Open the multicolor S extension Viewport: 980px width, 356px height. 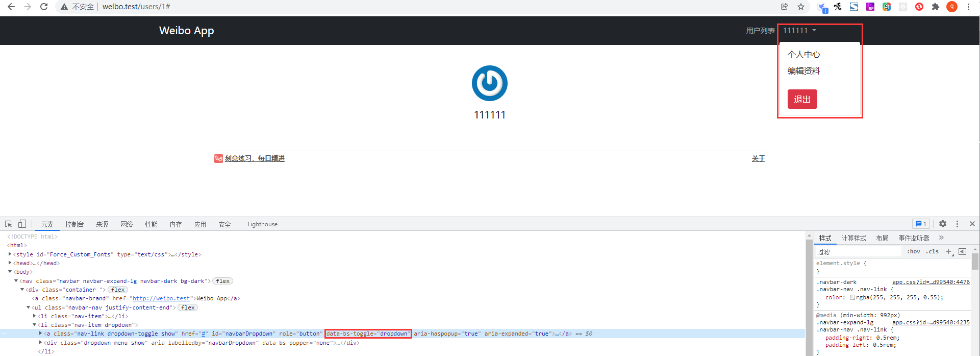coord(887,7)
